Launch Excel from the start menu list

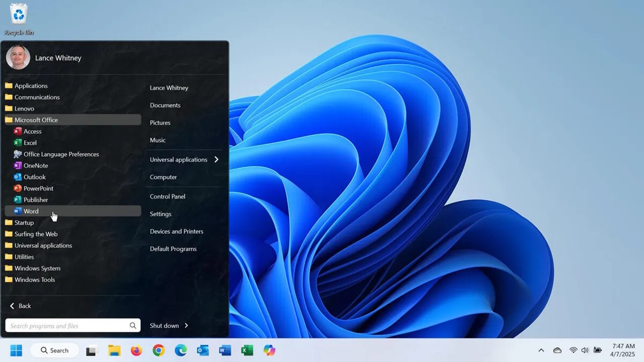coord(30,143)
